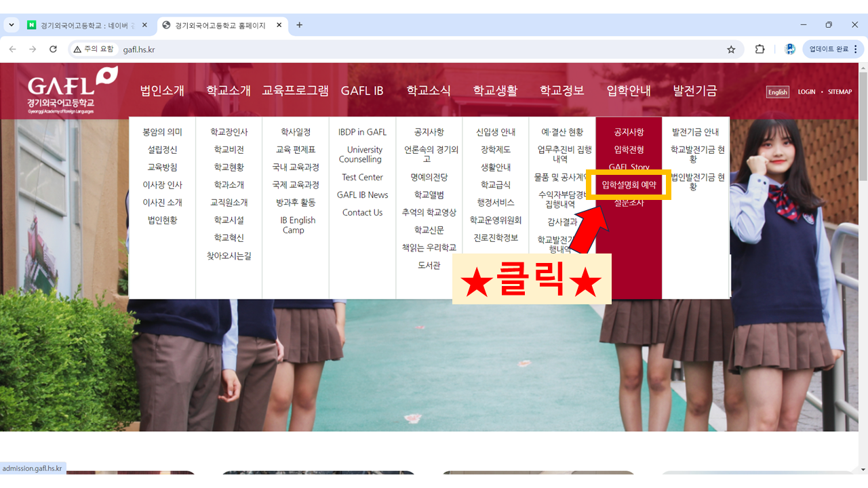Click the GAFL school logo
This screenshot has width=868, height=488.
(x=71, y=90)
